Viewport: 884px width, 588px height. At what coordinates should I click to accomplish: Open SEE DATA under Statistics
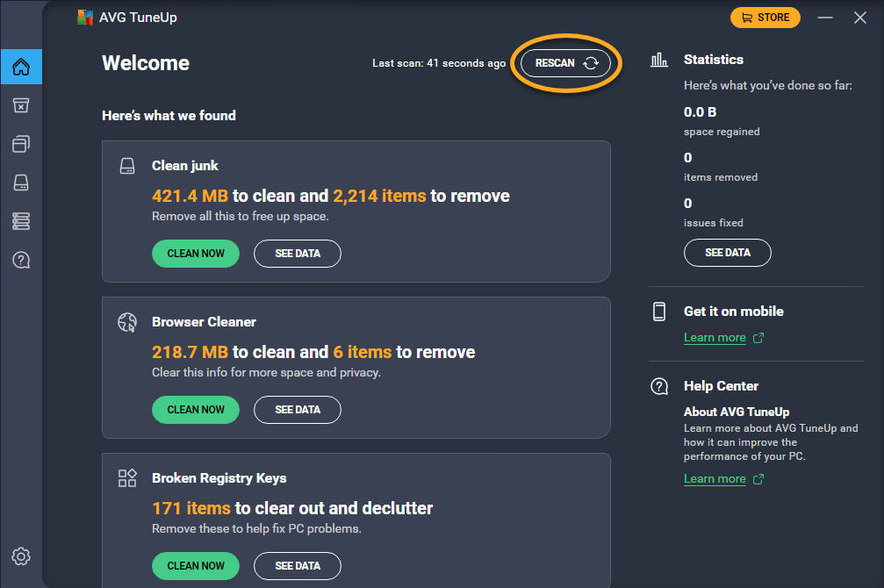(x=728, y=253)
